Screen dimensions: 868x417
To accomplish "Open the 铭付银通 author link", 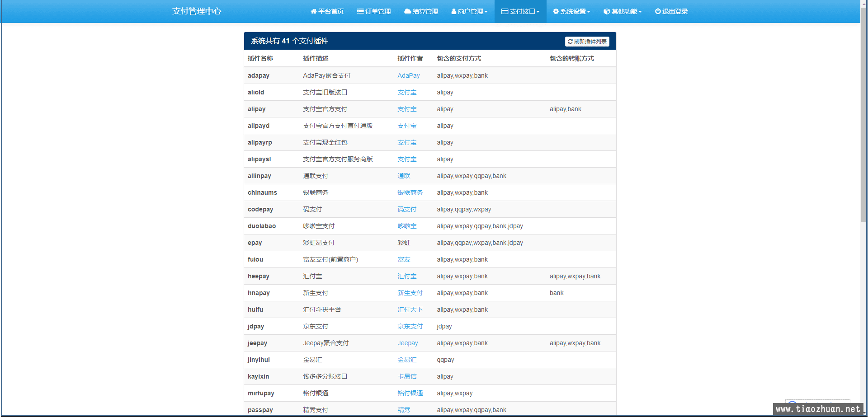I will point(410,393).
